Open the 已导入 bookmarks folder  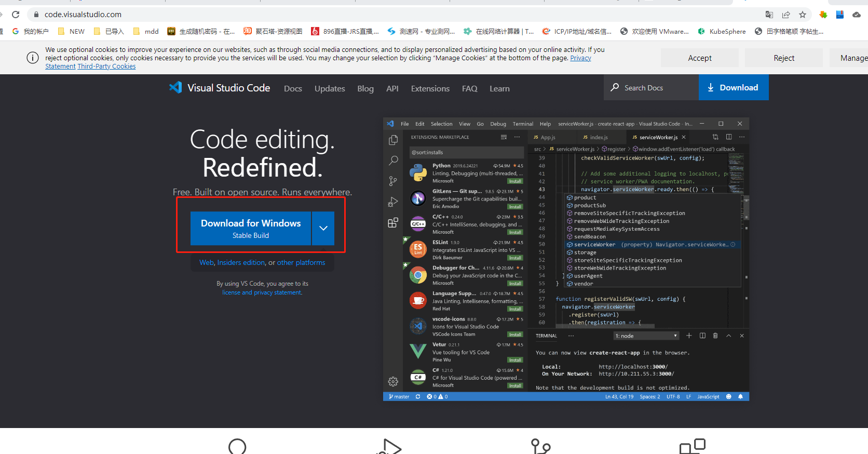tap(109, 31)
